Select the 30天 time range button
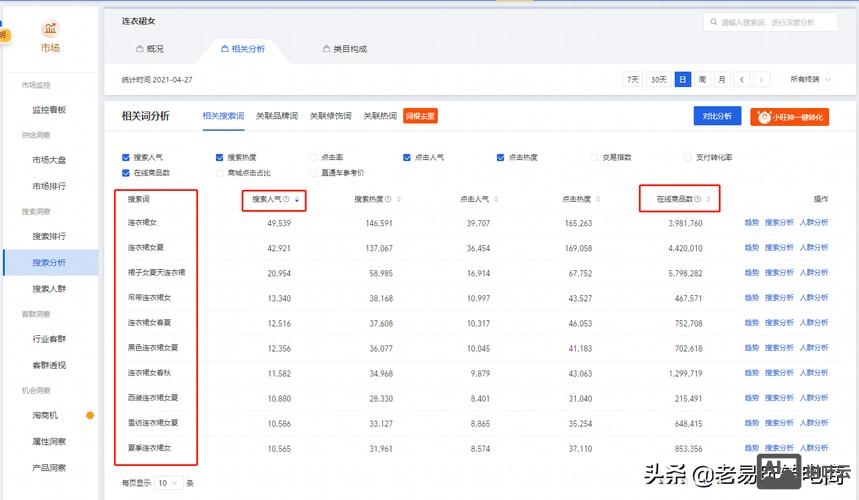The width and height of the screenshot is (859, 500). pos(658,80)
